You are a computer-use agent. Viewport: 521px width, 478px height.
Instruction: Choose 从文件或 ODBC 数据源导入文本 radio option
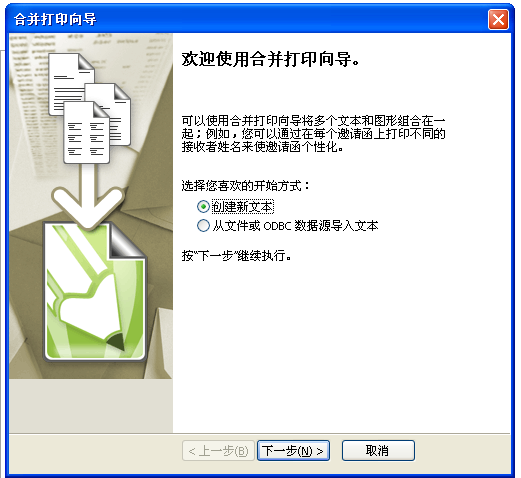[x=288, y=226]
